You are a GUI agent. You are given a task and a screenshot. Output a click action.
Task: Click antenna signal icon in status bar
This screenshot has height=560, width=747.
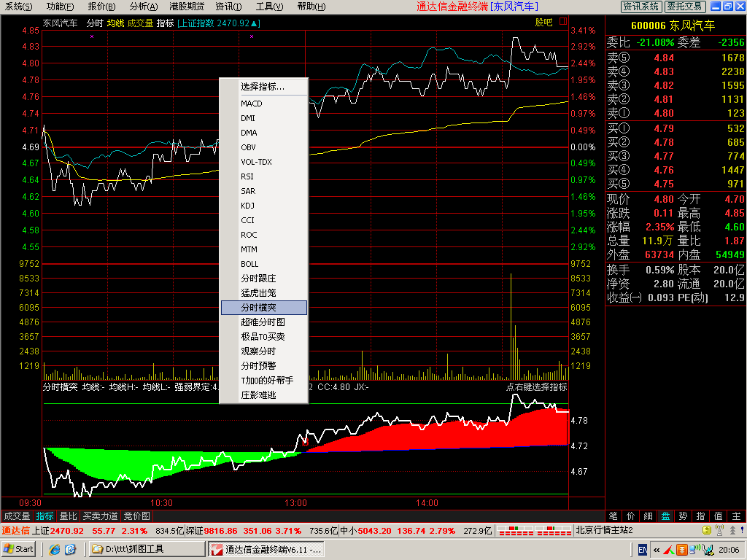pyautogui.click(x=720, y=530)
